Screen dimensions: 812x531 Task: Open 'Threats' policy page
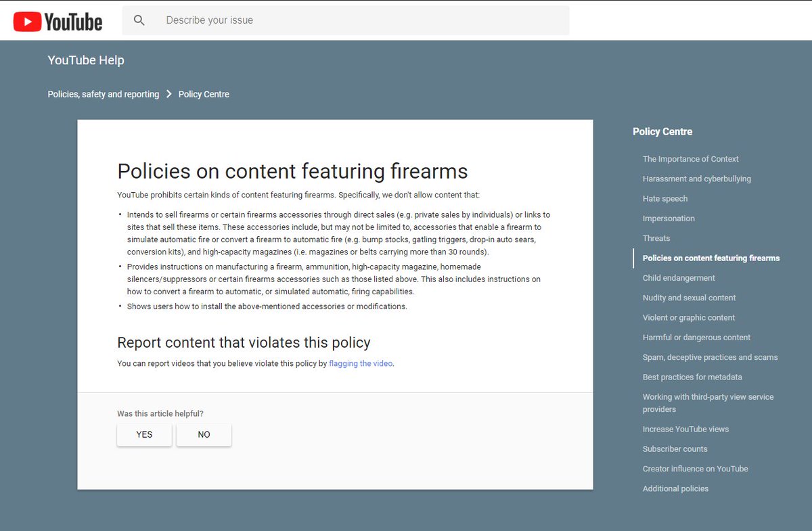(x=656, y=238)
